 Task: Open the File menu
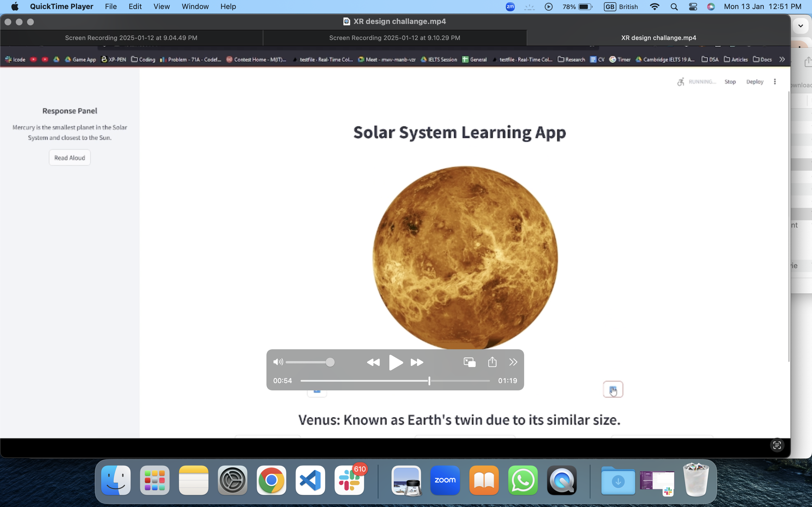click(x=111, y=7)
